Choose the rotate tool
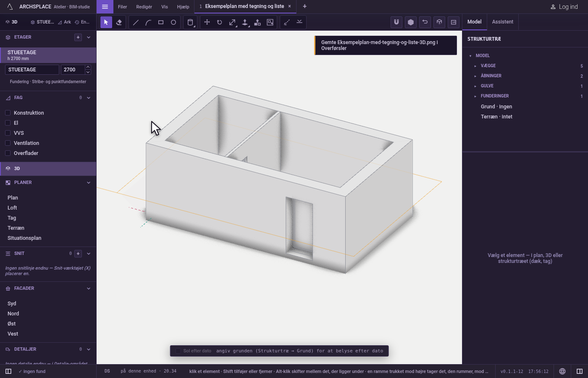Image resolution: width=588 pixels, height=378 pixels. [x=220, y=22]
